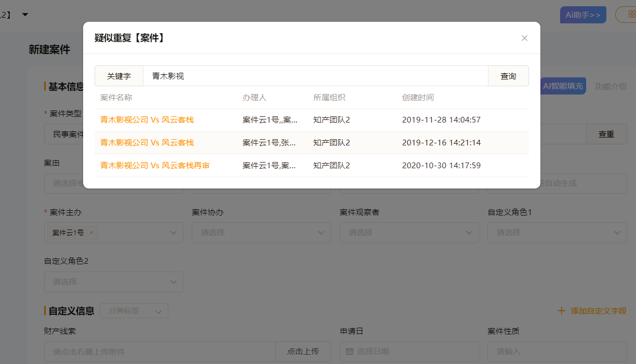The width and height of the screenshot is (636, 364).
Task: Open the 功能介绍 link
Action: (x=611, y=86)
